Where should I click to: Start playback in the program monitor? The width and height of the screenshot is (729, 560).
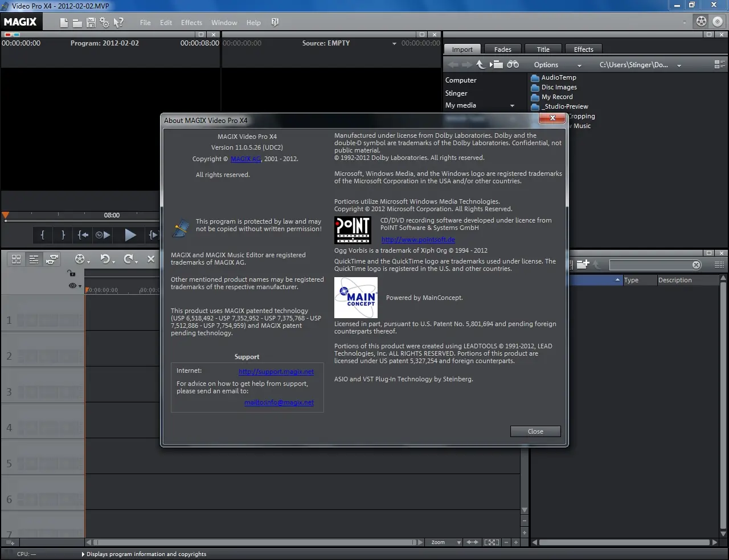coord(130,234)
